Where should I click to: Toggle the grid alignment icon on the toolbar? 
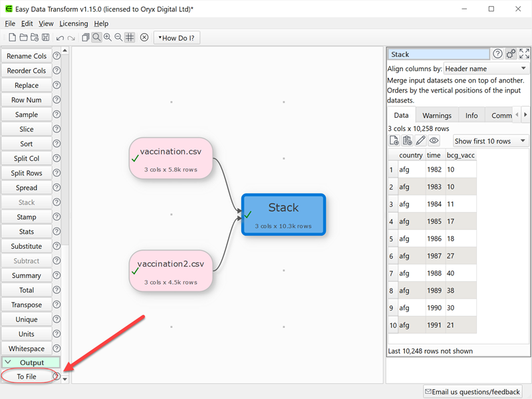click(130, 37)
